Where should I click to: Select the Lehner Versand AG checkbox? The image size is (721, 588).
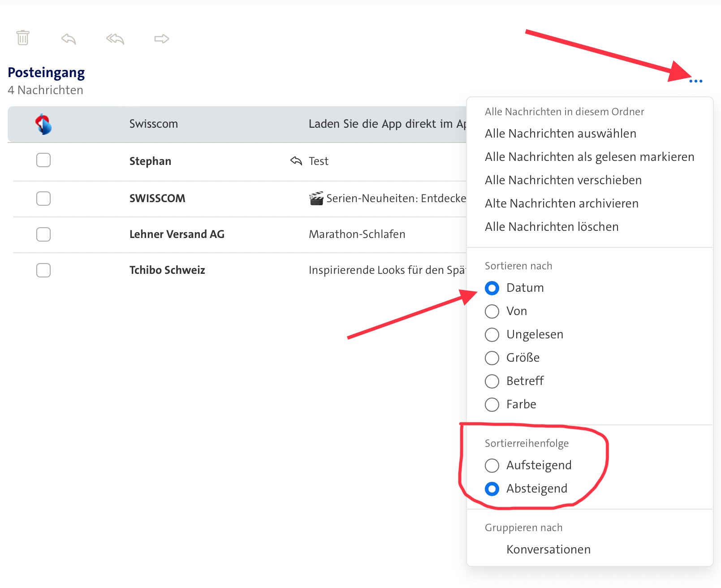coord(43,234)
